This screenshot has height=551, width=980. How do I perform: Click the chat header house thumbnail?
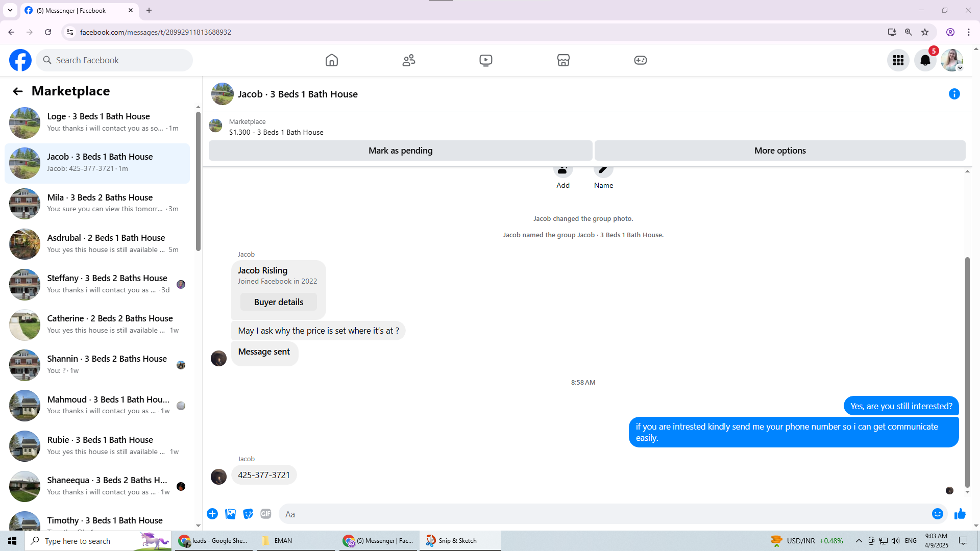(x=223, y=94)
